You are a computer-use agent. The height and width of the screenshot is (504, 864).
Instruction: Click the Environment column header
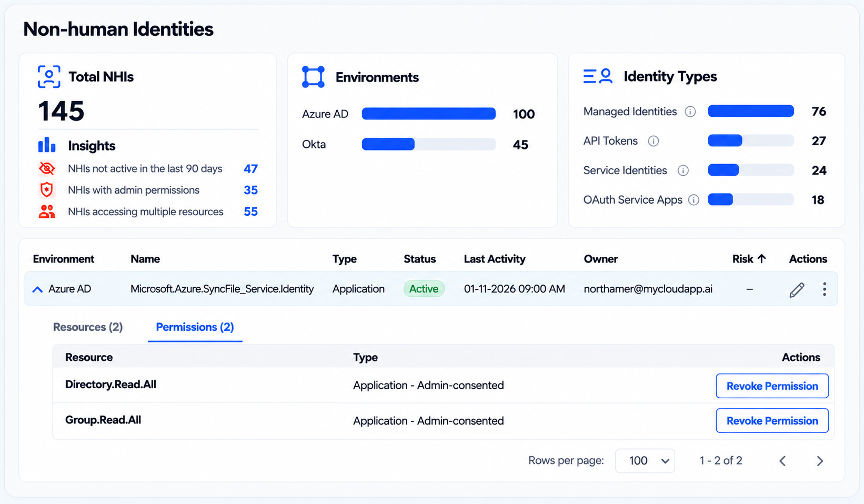point(64,259)
